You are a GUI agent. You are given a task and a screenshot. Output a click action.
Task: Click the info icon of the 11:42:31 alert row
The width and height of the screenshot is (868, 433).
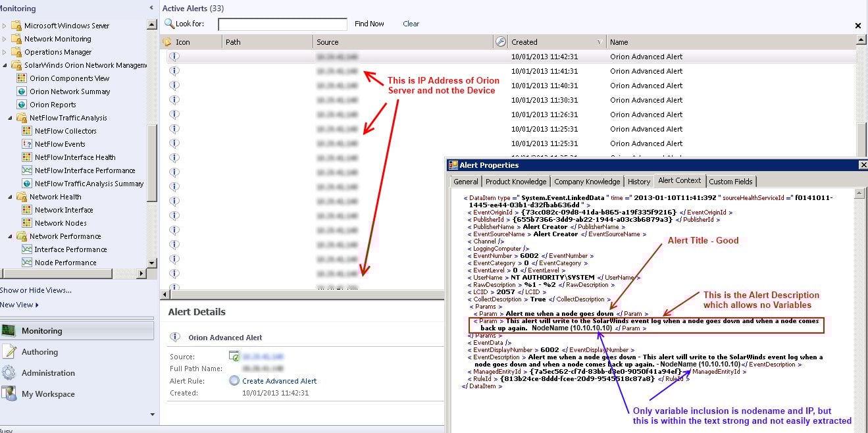coord(174,57)
